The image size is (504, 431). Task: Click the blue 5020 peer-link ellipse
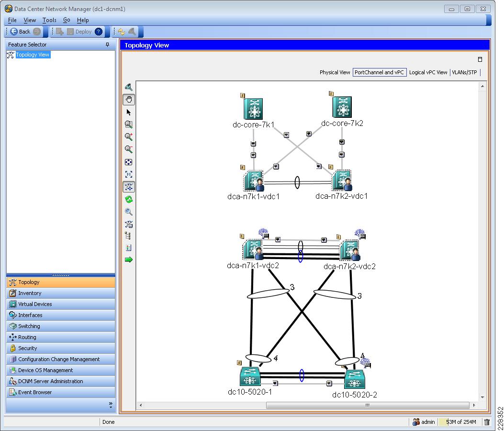point(302,375)
